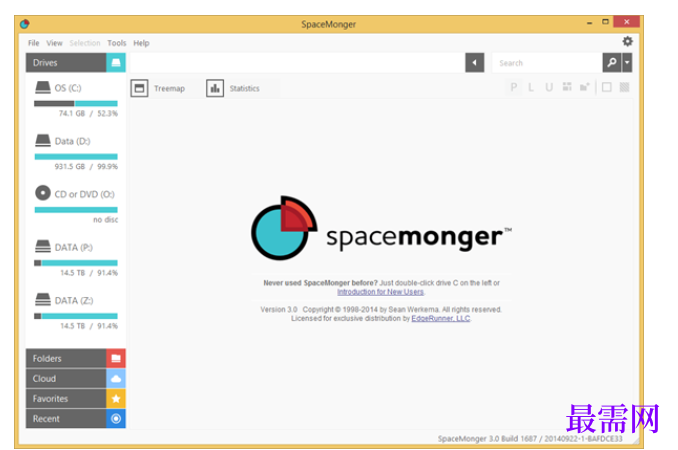Viewport: 678px width, 450px height.
Task: Expand the search options dropdown arrow
Action: 627,63
